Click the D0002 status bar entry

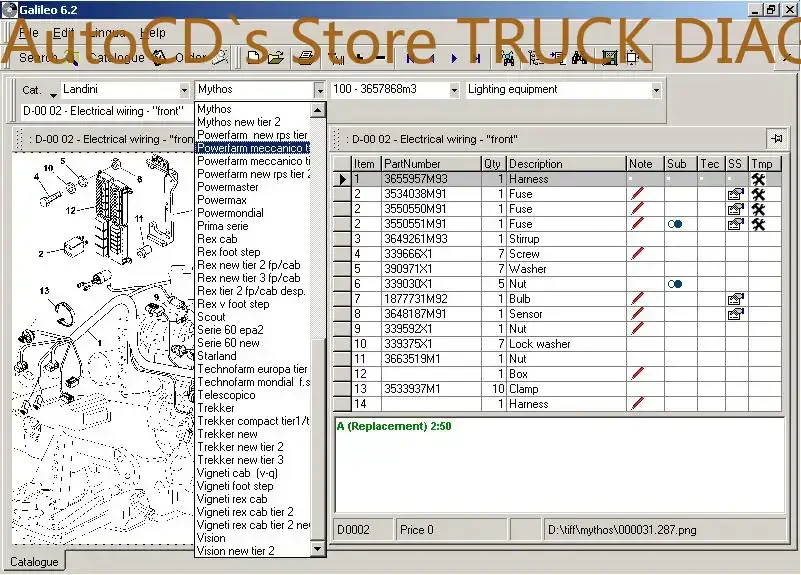[x=363, y=530]
